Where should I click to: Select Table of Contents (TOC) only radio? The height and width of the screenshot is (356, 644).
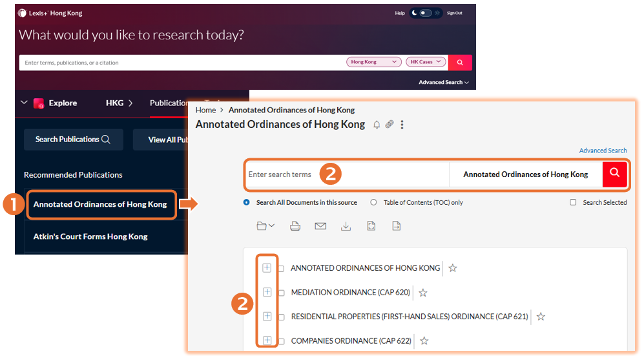[373, 202]
